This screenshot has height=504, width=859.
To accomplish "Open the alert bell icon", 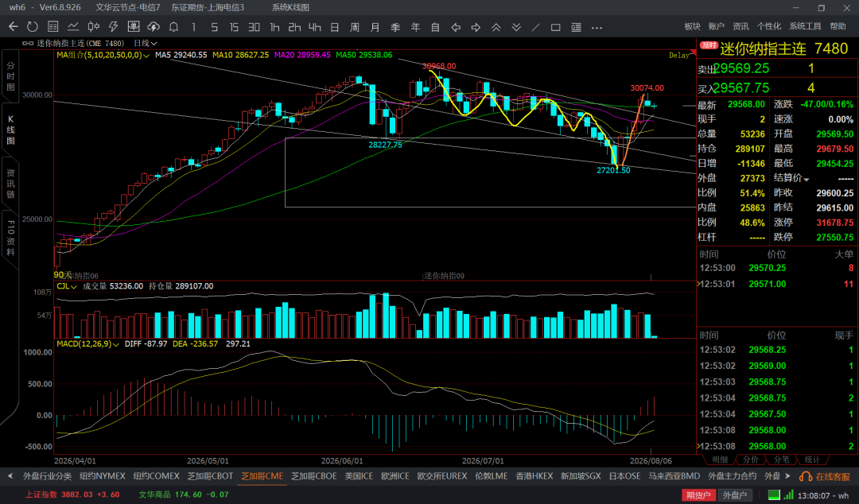I will click(173, 27).
